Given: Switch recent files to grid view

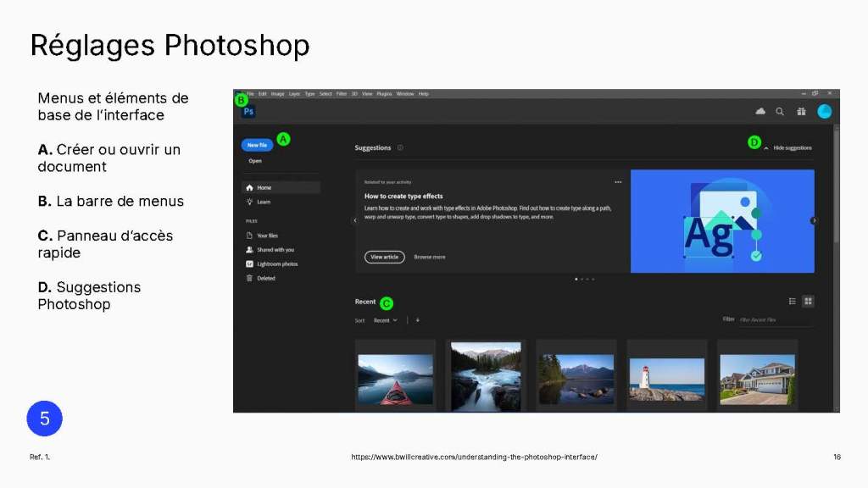Looking at the screenshot, I should point(808,301).
